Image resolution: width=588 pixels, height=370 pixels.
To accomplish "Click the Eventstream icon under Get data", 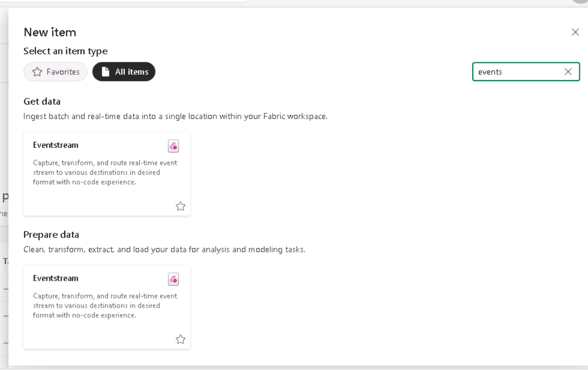I will coord(173,146).
